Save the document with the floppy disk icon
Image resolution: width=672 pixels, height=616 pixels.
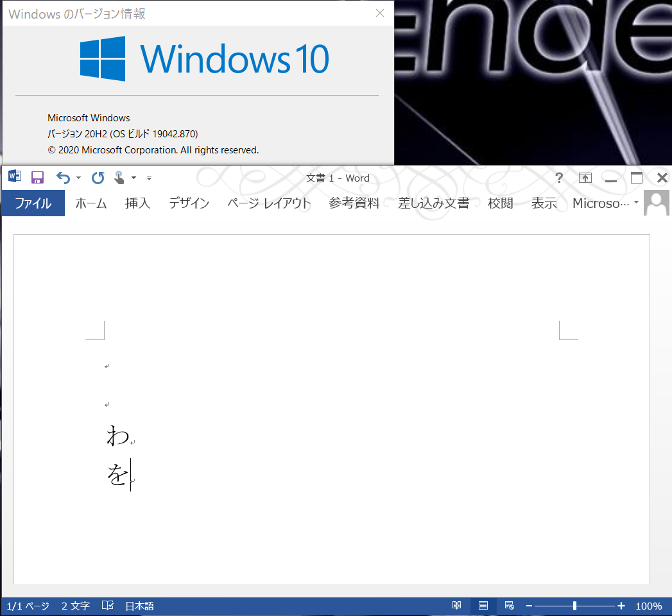pyautogui.click(x=38, y=177)
